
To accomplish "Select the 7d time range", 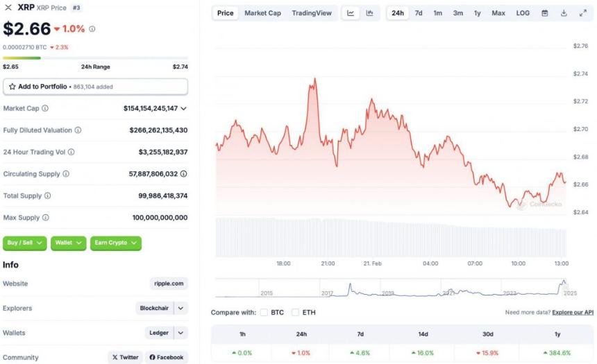I will (x=419, y=13).
